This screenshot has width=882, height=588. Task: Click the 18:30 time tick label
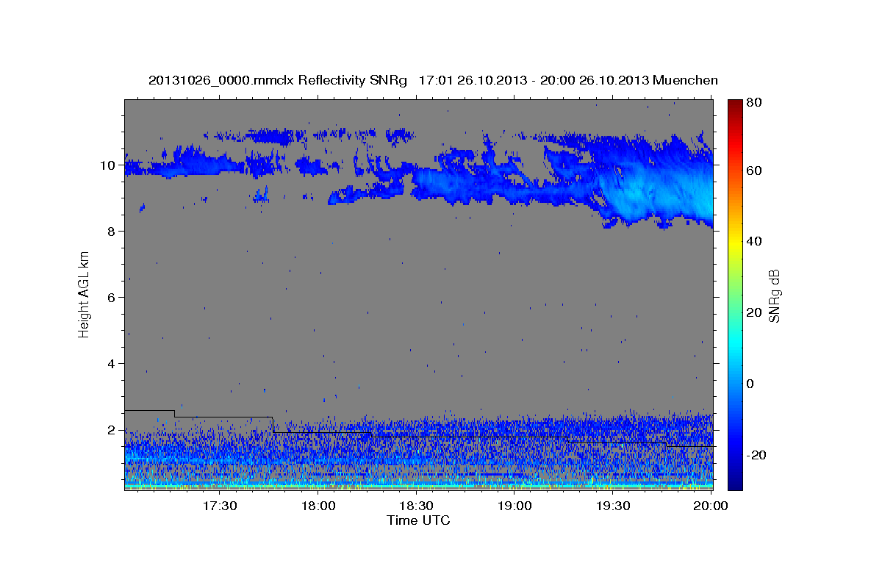(x=416, y=506)
